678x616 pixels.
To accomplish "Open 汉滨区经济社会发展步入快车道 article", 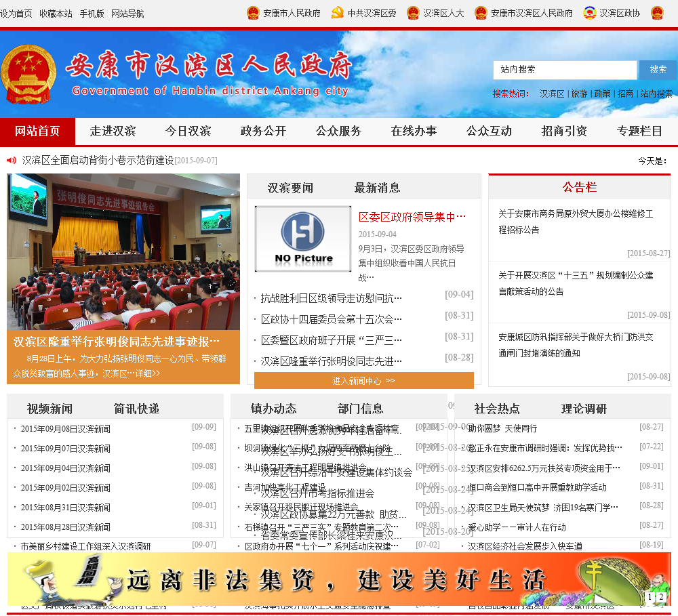I will click(525, 546).
